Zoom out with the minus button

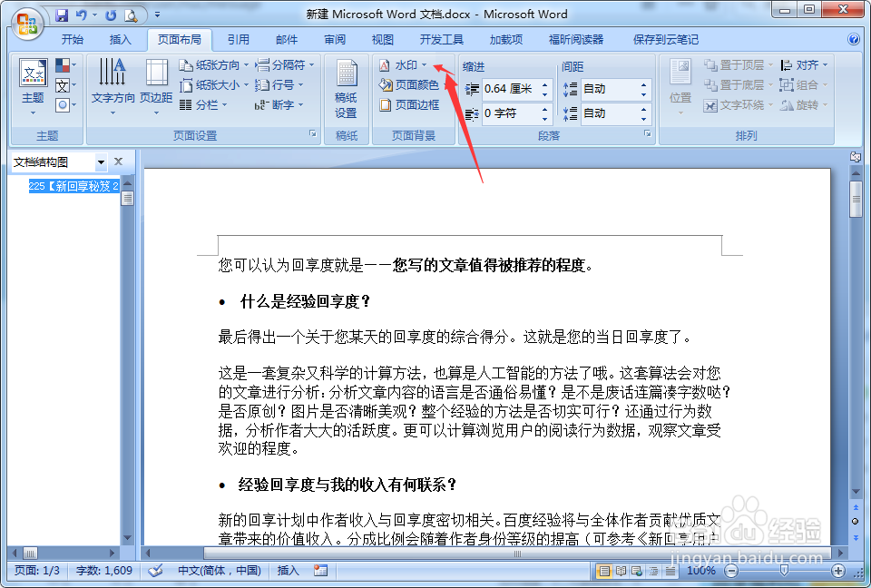tap(731, 571)
